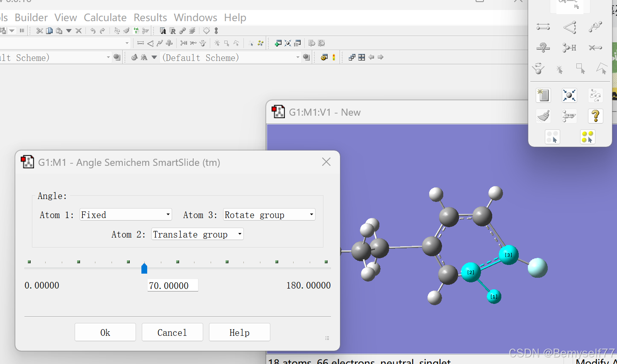
Task: Open the Results menu
Action: click(x=150, y=17)
